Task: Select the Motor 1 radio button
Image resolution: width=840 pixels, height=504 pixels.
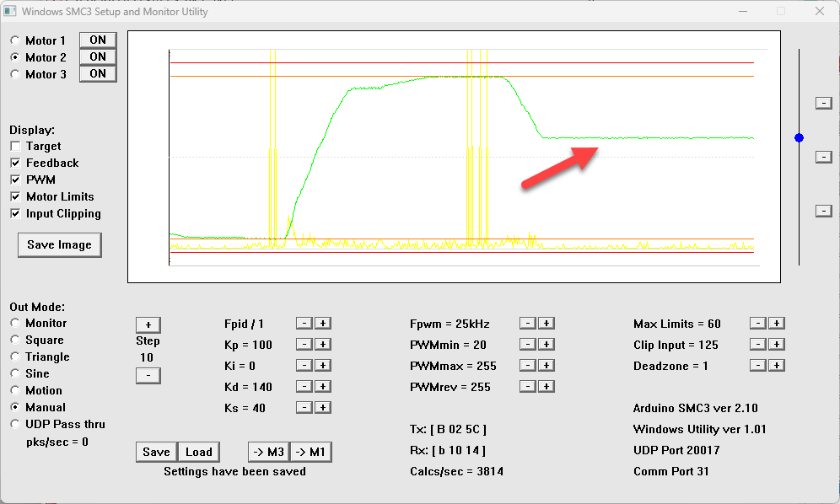Action: click(16, 40)
